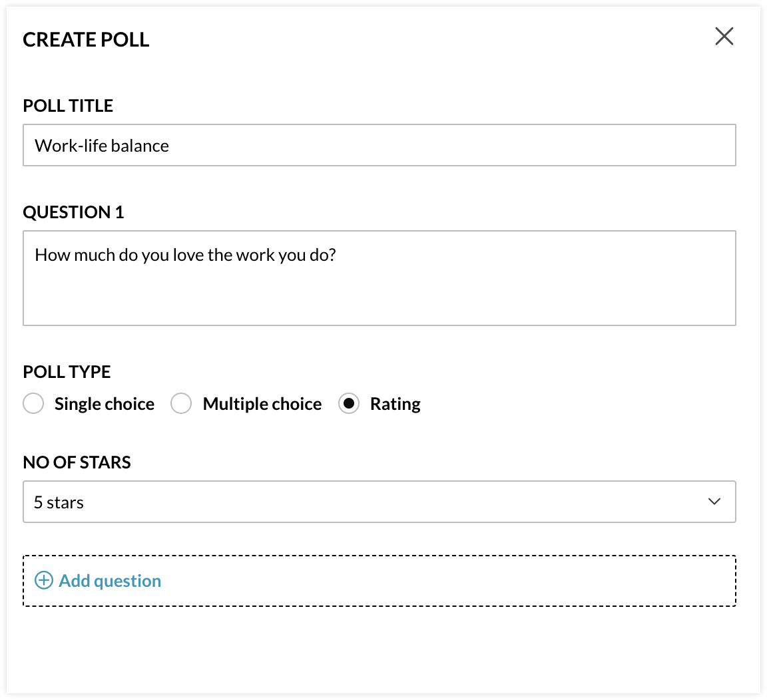Click the 'Add question' link text
767x700 pixels.
tap(110, 581)
